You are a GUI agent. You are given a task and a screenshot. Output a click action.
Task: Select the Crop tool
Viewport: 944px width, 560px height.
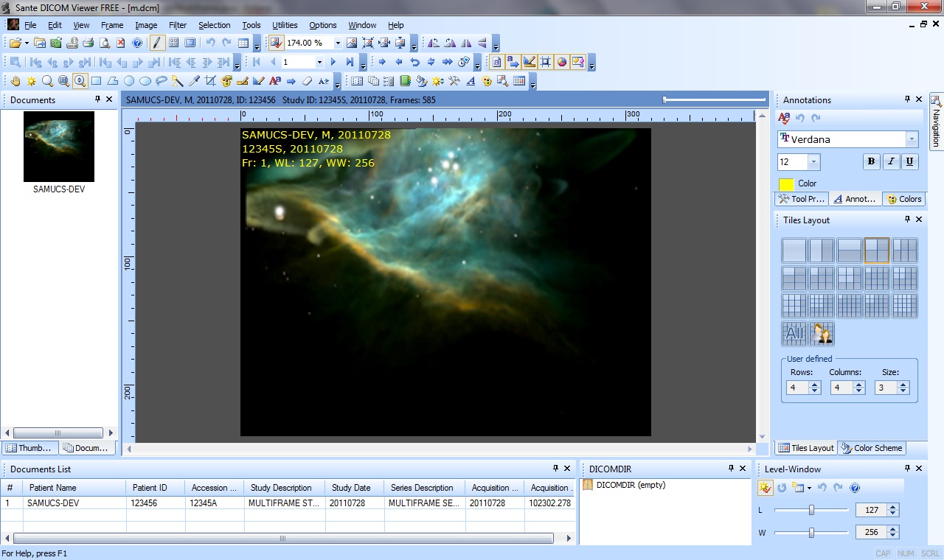point(209,81)
